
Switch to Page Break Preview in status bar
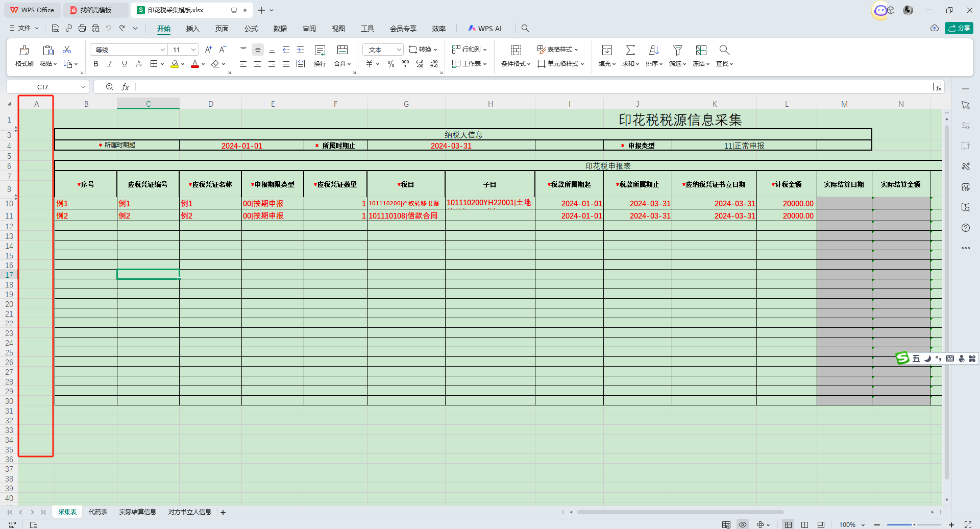pyautogui.click(x=821, y=524)
